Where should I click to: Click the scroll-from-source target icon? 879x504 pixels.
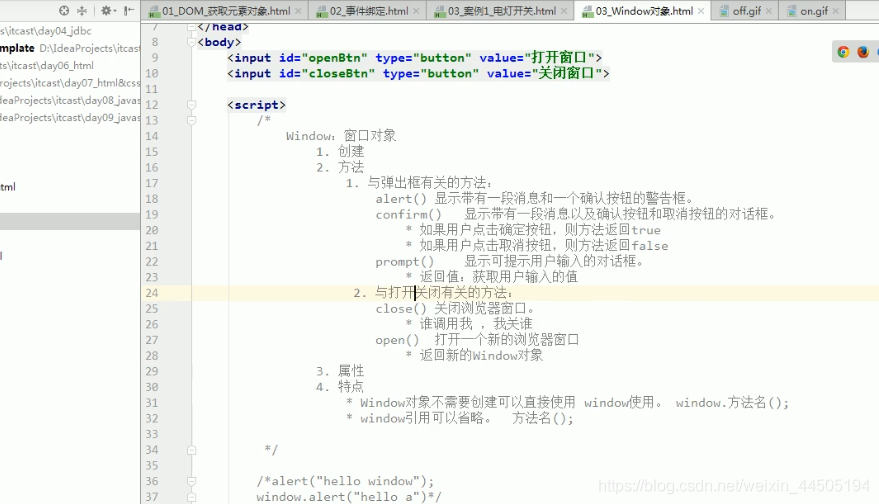(64, 10)
